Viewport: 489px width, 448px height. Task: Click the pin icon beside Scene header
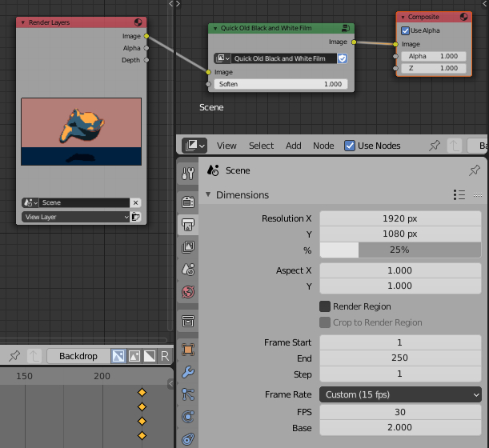point(474,170)
